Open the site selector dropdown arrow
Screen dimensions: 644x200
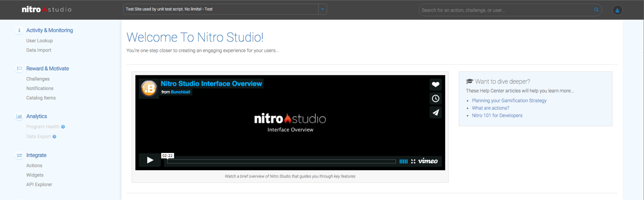pyautogui.click(x=322, y=9)
